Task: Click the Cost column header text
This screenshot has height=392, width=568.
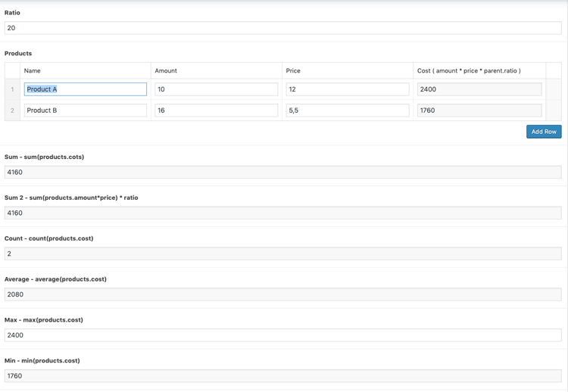Action: pos(469,70)
